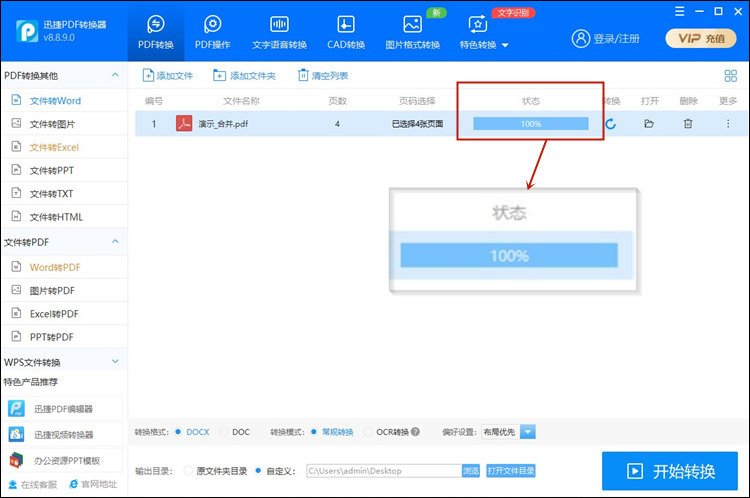
Task: Select the CAD转换 tab
Action: tap(346, 32)
